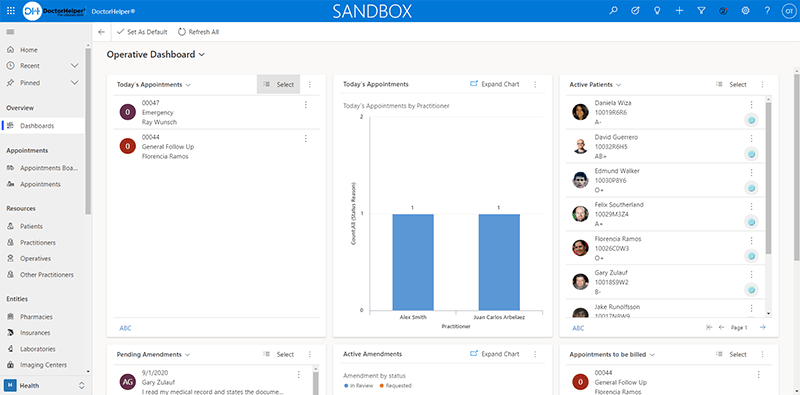Click status circle for Edmund Walker
The width and height of the screenshot is (800, 395).
pyautogui.click(x=751, y=188)
